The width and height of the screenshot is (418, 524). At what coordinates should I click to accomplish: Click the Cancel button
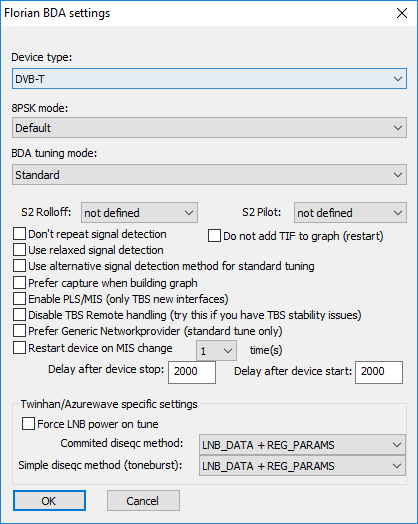coord(143,501)
